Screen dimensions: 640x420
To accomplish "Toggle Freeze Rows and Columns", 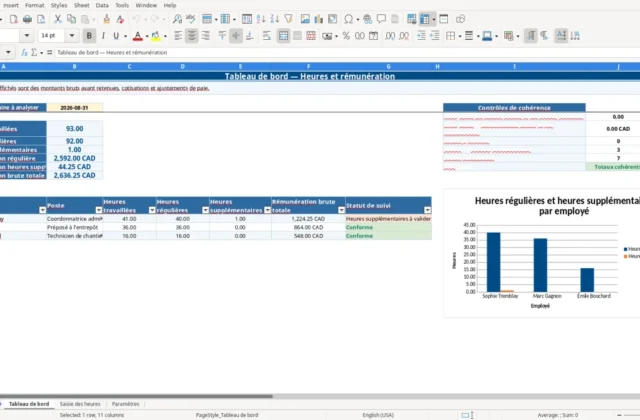I will tap(425, 19).
